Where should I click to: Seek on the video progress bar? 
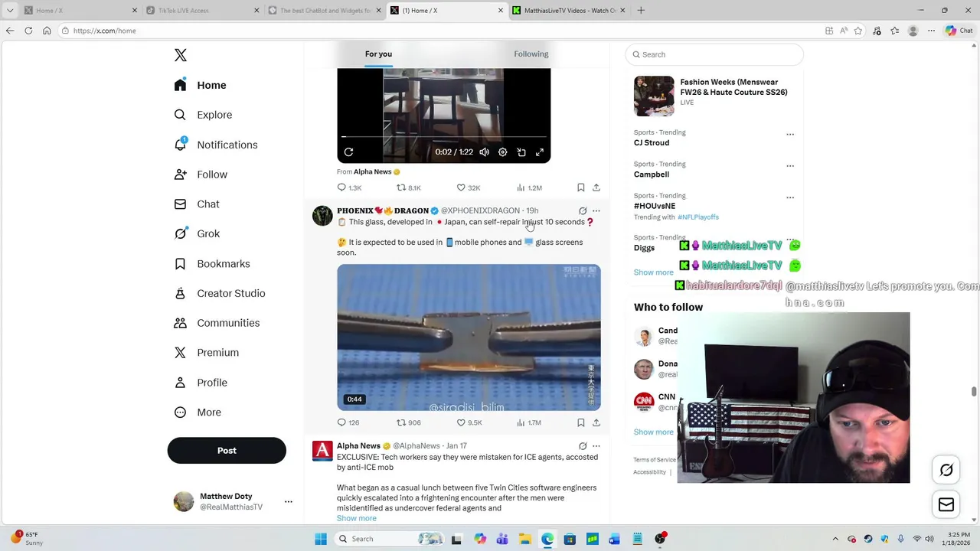[x=444, y=137]
